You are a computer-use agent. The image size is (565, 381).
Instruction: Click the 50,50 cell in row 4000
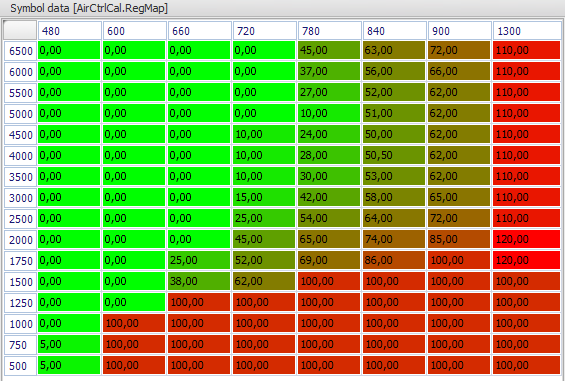click(x=394, y=155)
